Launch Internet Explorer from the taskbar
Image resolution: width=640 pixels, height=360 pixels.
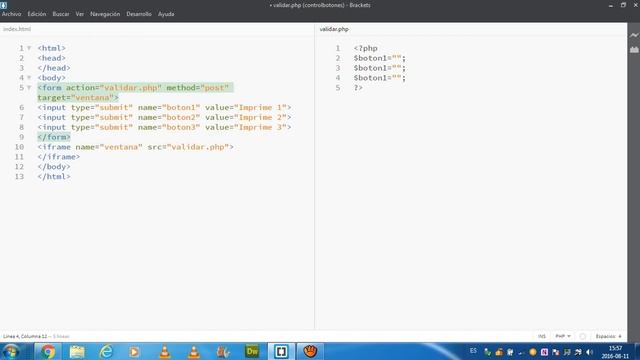[106, 351]
